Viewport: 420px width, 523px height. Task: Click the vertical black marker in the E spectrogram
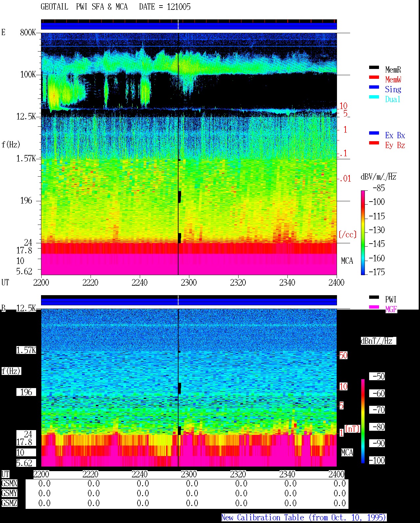[x=178, y=154]
